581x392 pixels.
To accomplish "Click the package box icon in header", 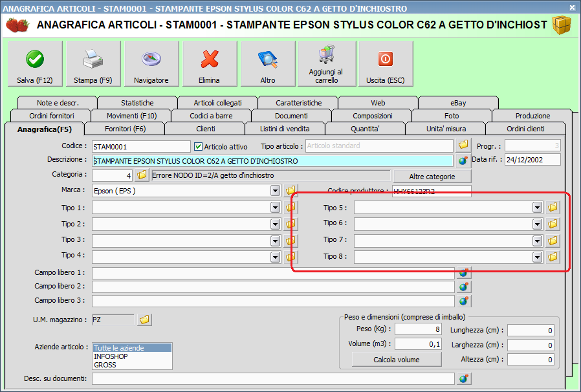I will coord(562,25).
